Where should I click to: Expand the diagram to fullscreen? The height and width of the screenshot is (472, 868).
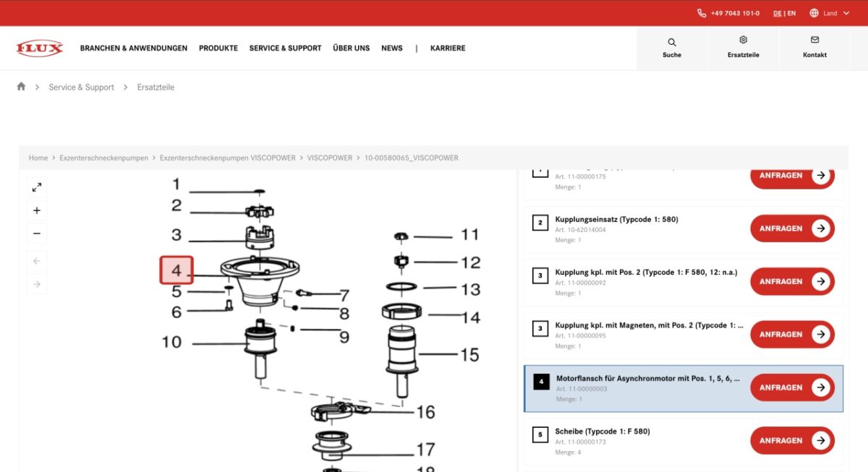[37, 188]
